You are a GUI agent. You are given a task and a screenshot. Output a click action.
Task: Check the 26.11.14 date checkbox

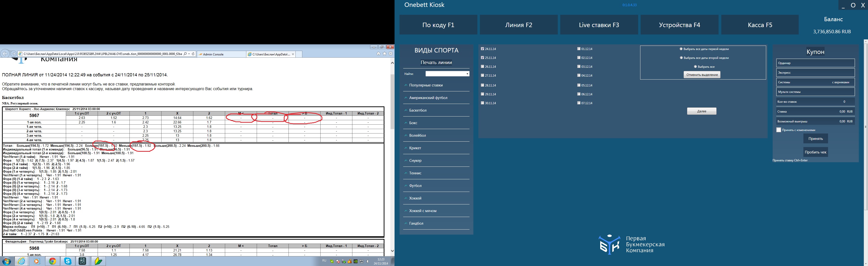[x=483, y=67]
